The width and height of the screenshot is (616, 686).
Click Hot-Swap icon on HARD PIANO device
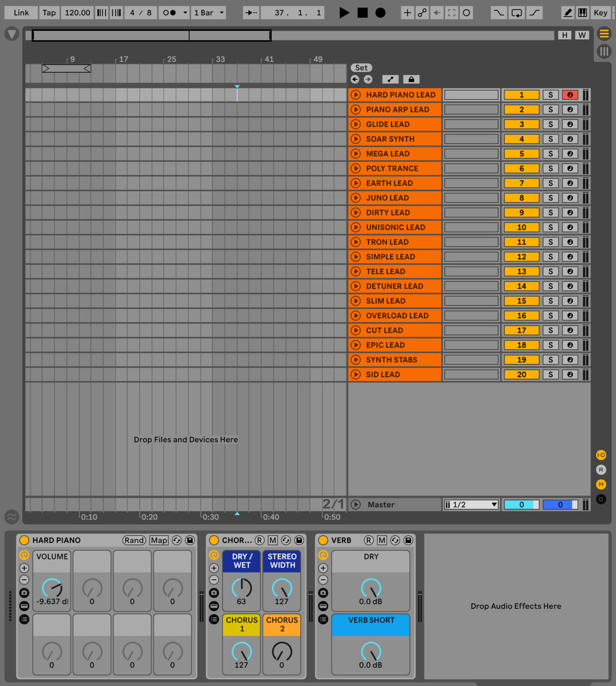pyautogui.click(x=177, y=540)
